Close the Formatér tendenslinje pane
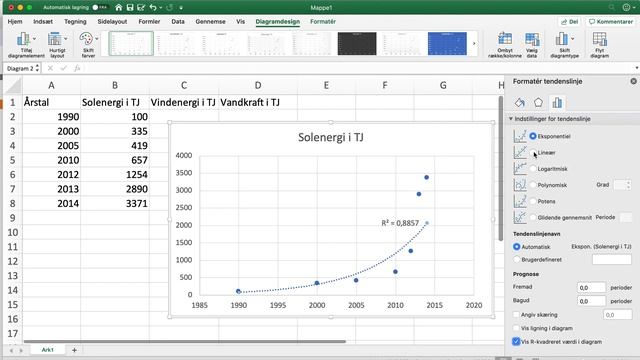This screenshot has width=640, height=360. [633, 81]
